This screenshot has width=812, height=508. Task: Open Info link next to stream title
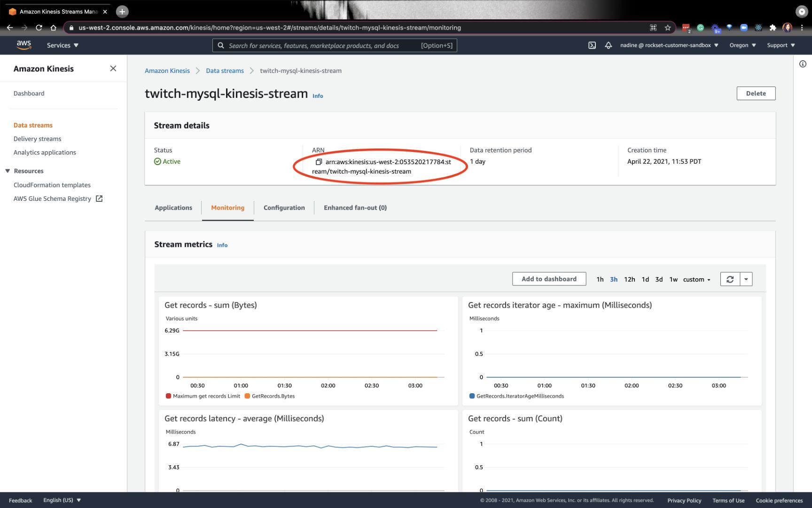coord(318,96)
